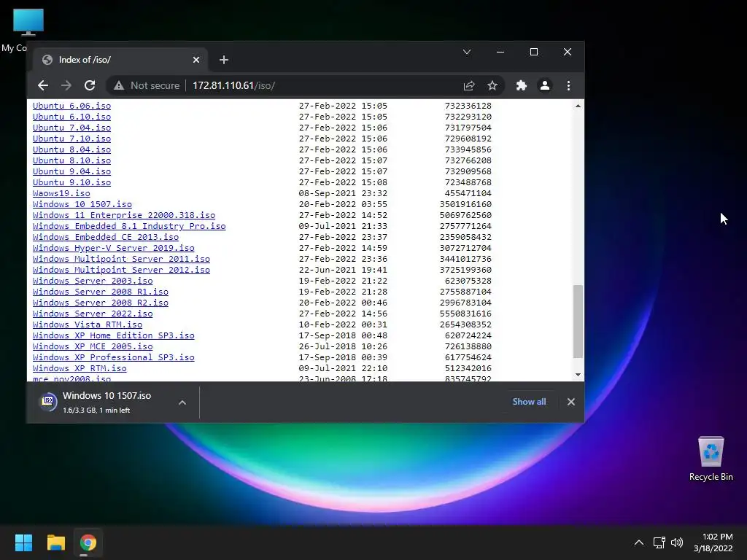
Task: Open Windows Hyper-V Server 2019.iso link
Action: click(113, 248)
